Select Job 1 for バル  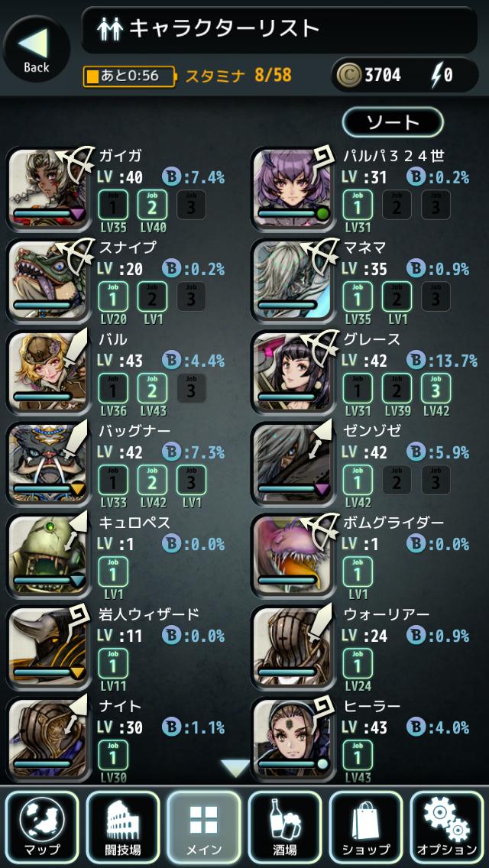coord(113,388)
